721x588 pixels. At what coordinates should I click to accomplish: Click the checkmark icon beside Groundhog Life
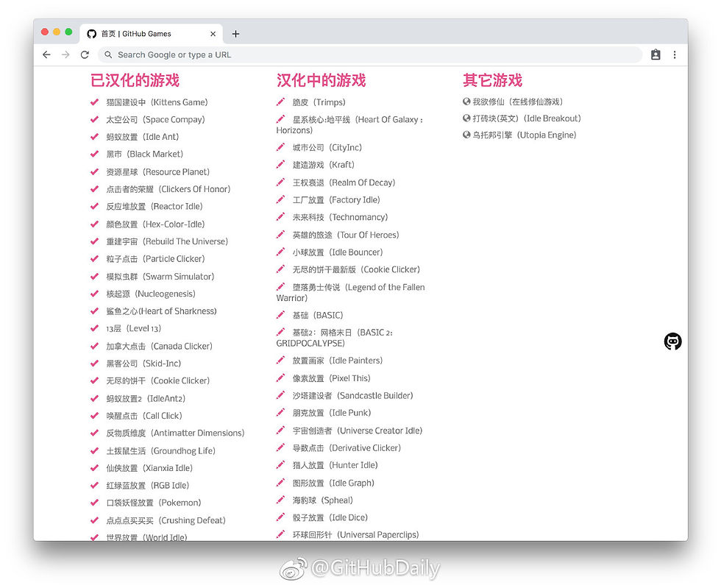(x=95, y=450)
